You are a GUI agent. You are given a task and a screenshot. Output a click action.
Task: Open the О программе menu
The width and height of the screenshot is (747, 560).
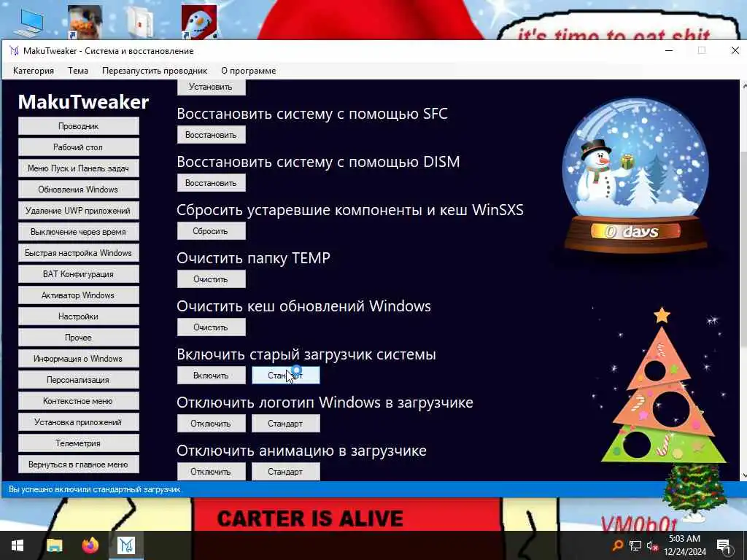[x=248, y=71]
